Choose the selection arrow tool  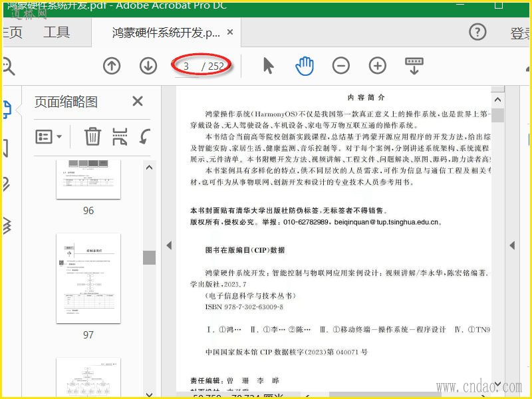[x=269, y=66]
